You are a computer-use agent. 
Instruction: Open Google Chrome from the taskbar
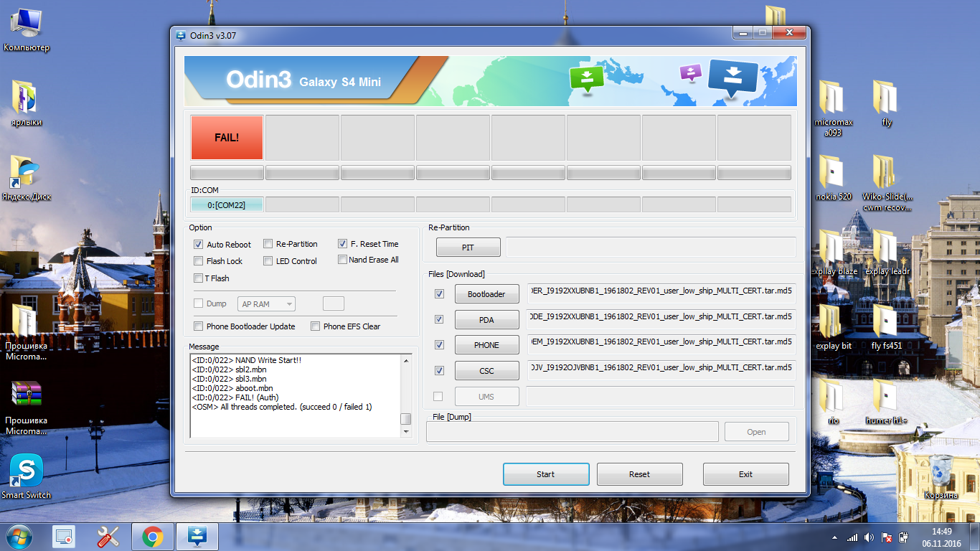tap(152, 536)
